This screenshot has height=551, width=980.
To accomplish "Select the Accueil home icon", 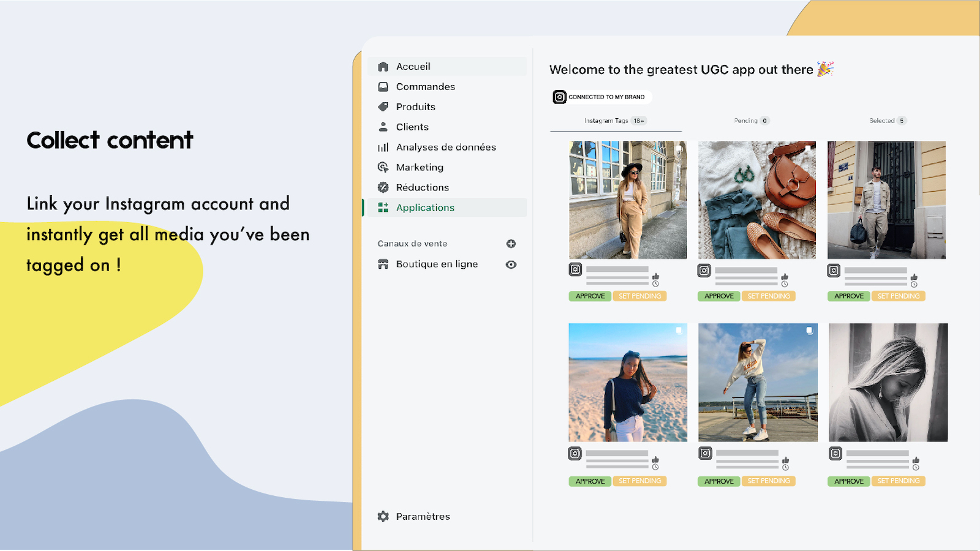I will pos(383,66).
